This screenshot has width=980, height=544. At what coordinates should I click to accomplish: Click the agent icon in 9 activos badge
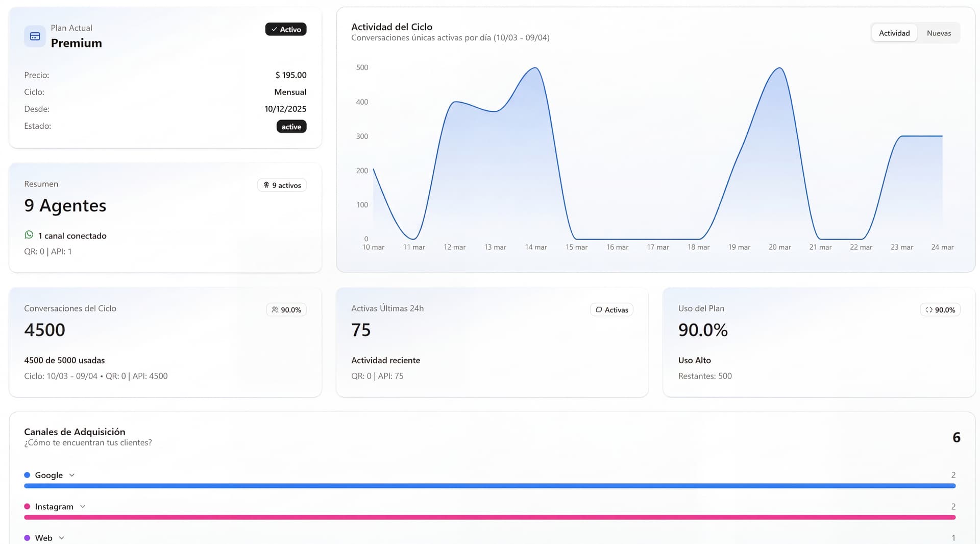[266, 185]
